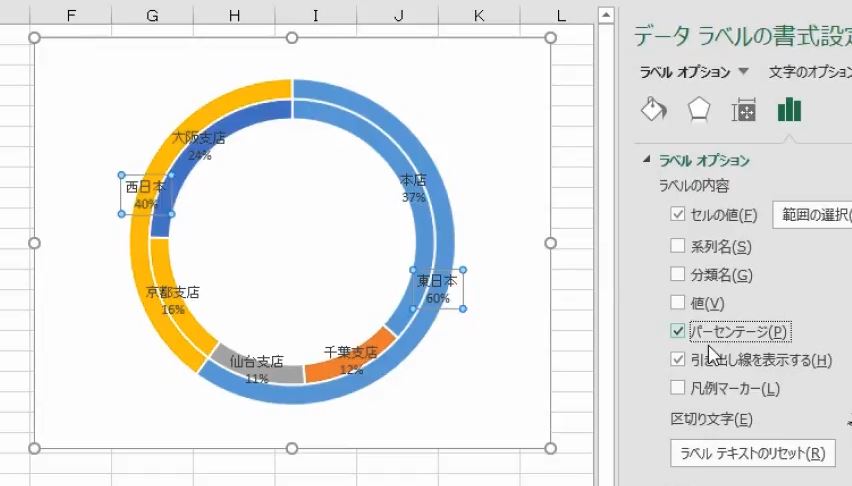
Task: Open the Fill & Line paint bucket tab
Action: coord(654,110)
